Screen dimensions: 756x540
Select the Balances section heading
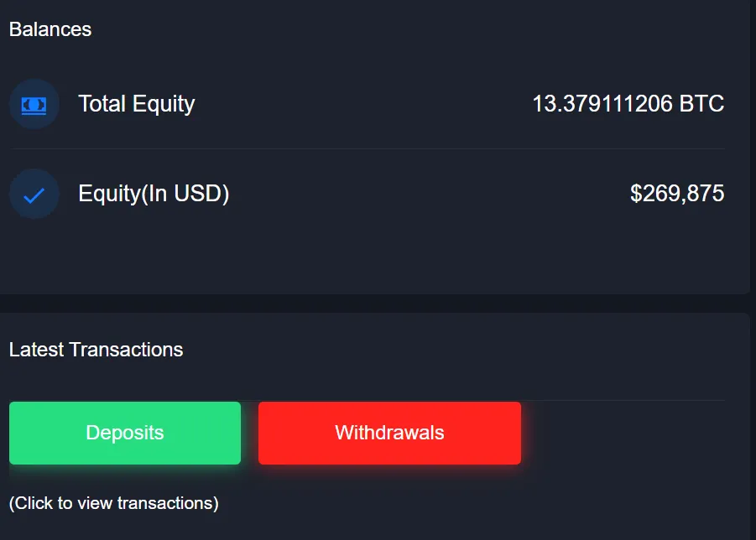(50, 29)
